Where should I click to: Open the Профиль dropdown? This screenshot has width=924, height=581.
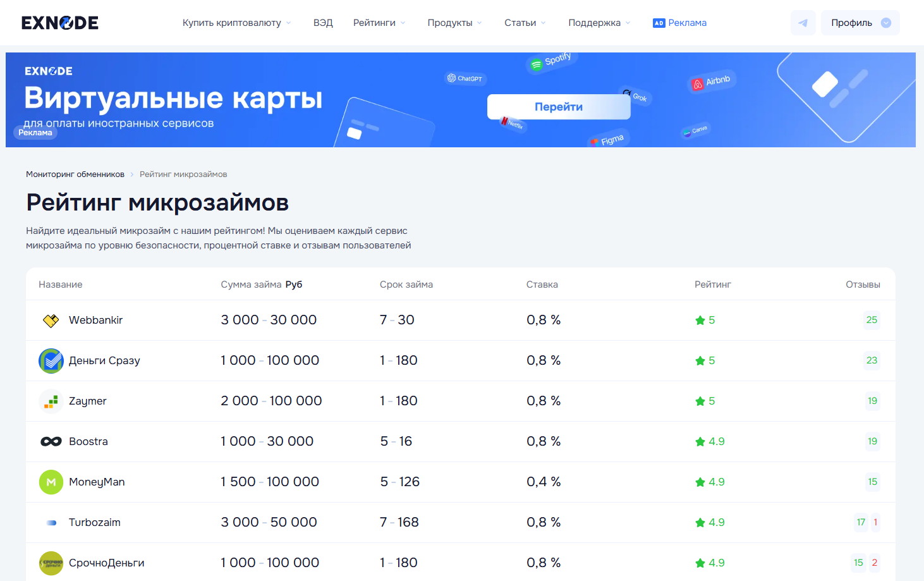[860, 23]
